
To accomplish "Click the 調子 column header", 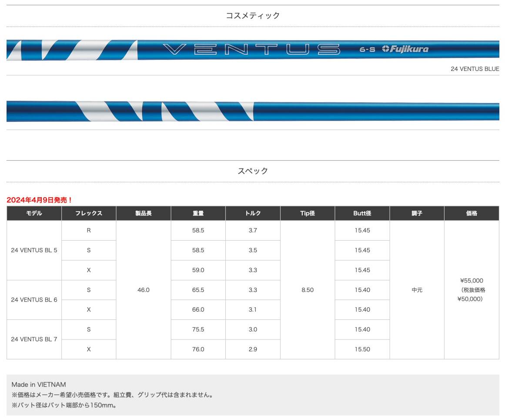I will point(417,213).
